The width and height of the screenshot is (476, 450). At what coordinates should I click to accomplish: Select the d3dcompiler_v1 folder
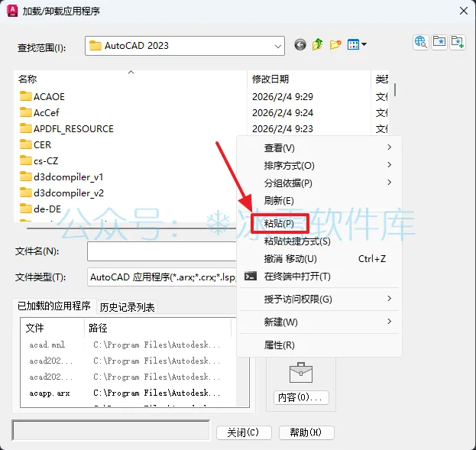(62, 177)
